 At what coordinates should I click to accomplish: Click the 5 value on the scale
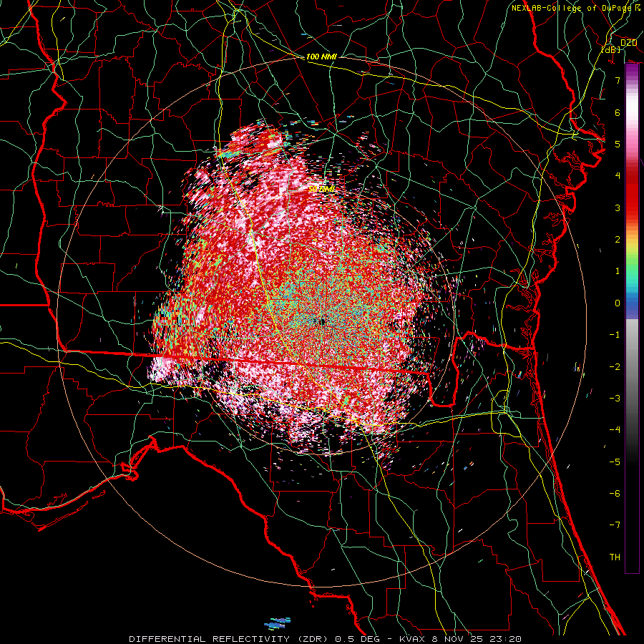(x=618, y=144)
